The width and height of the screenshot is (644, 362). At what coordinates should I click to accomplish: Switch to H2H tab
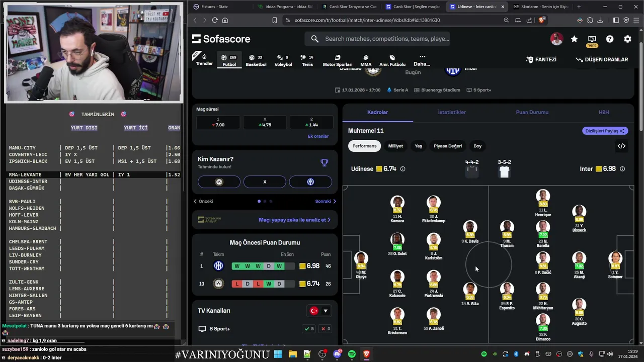pos(604,112)
